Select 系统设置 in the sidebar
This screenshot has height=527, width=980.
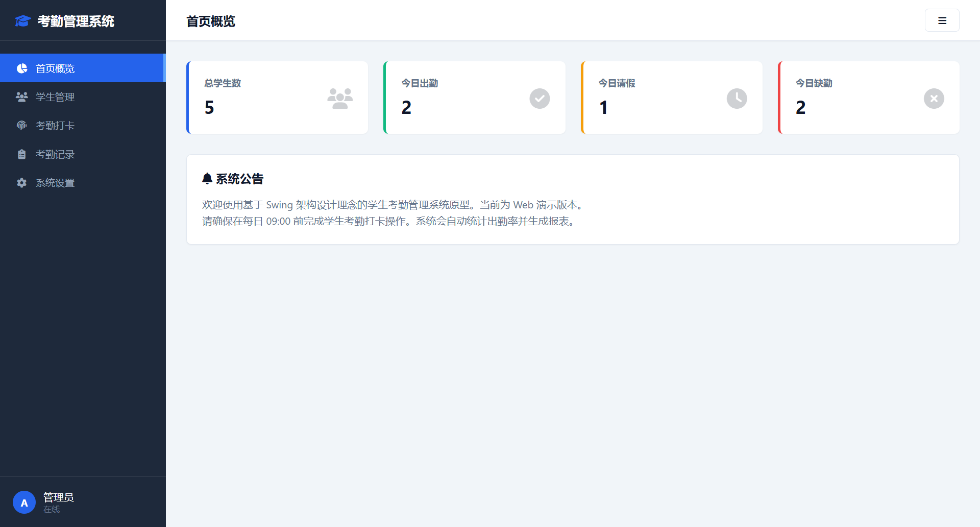[x=55, y=183]
